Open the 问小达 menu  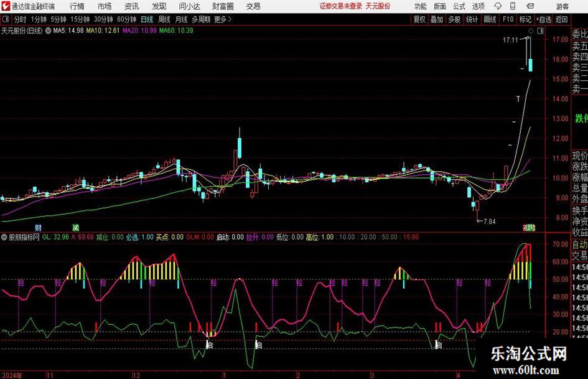click(189, 6)
